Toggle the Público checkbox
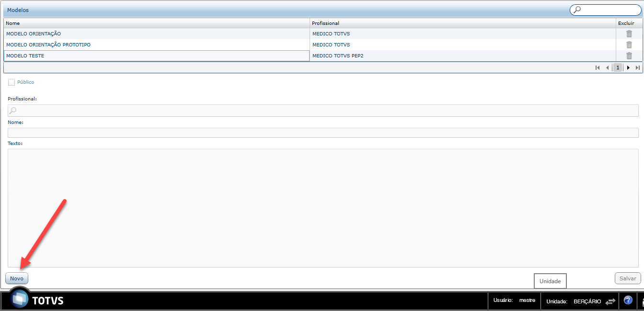Screen dimensions: 644x311 [11, 82]
